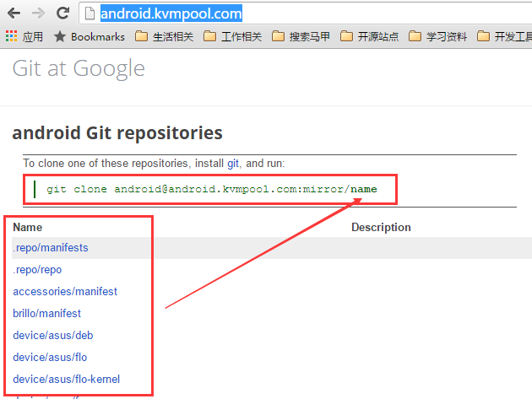Open the 学习资料 bookmark folder
Image resolution: width=532 pixels, height=399 pixels.
point(437,36)
